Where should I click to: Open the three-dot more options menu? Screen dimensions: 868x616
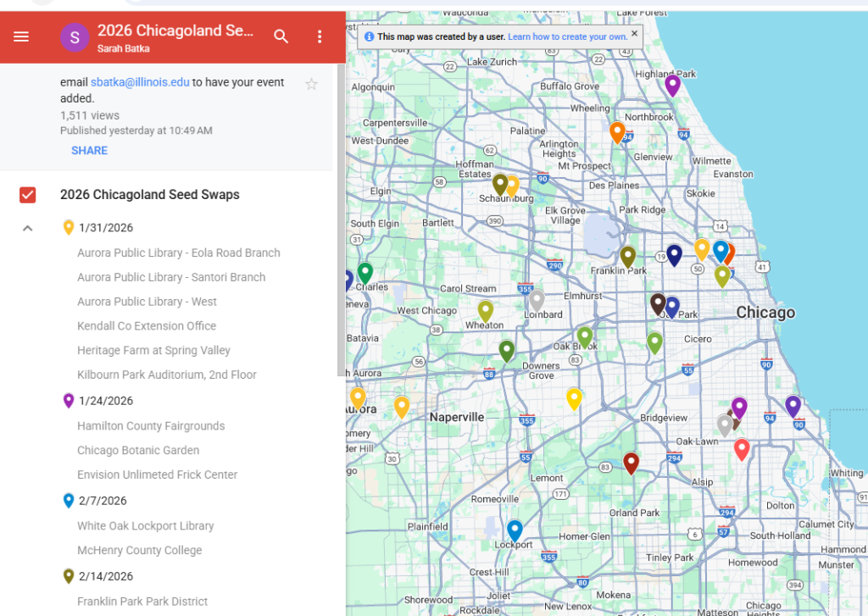[320, 36]
